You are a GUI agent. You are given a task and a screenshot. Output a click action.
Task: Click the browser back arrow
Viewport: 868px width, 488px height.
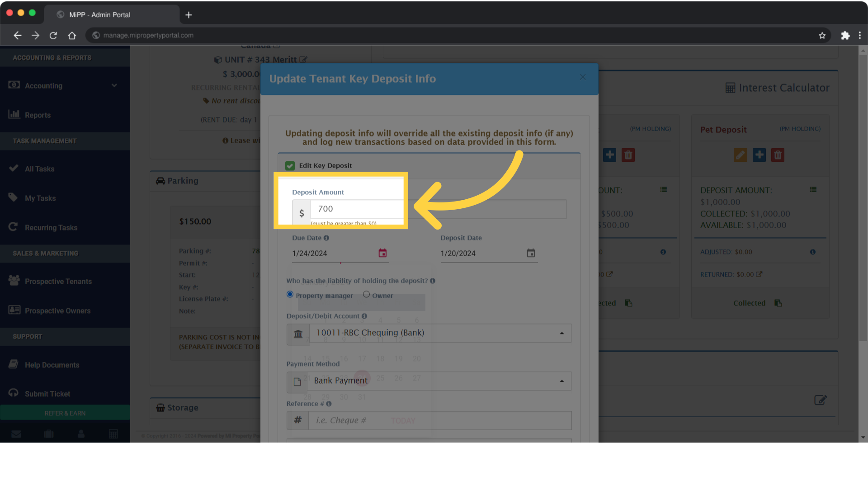pyautogui.click(x=17, y=35)
